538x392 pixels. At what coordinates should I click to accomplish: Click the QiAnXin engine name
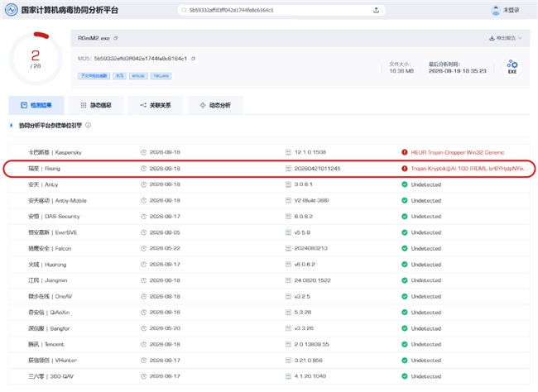pyautogui.click(x=49, y=313)
